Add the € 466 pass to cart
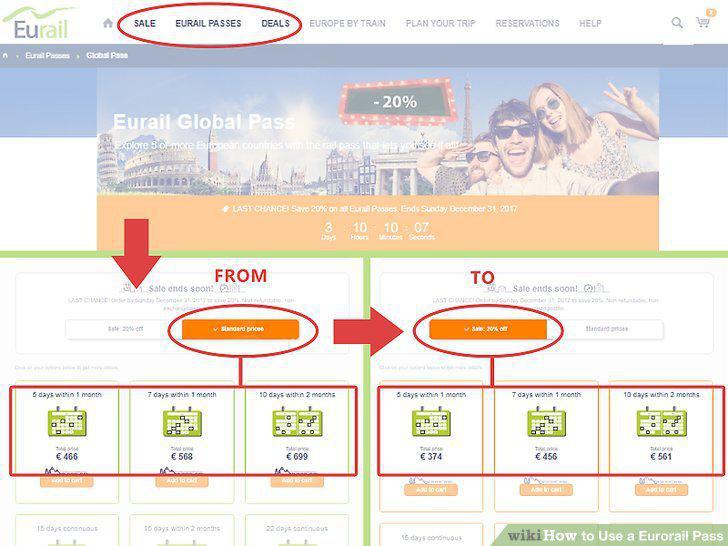The width and height of the screenshot is (728, 546). [67, 481]
